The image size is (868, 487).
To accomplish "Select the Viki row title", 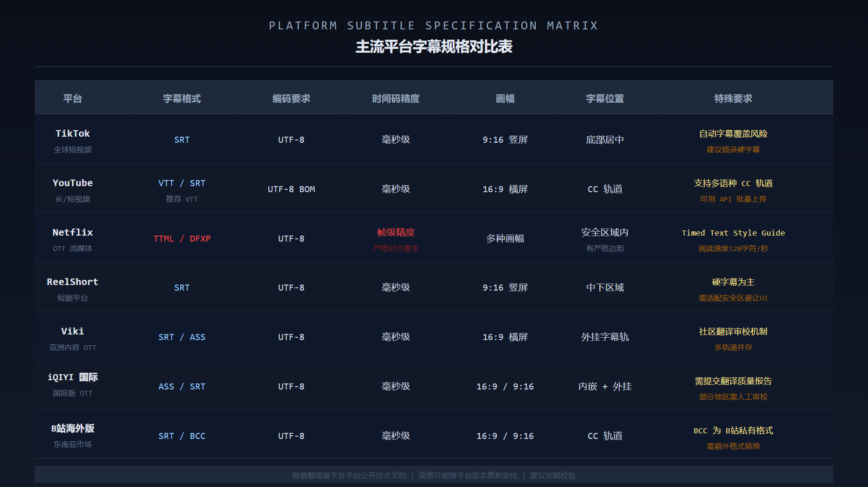I will point(72,331).
